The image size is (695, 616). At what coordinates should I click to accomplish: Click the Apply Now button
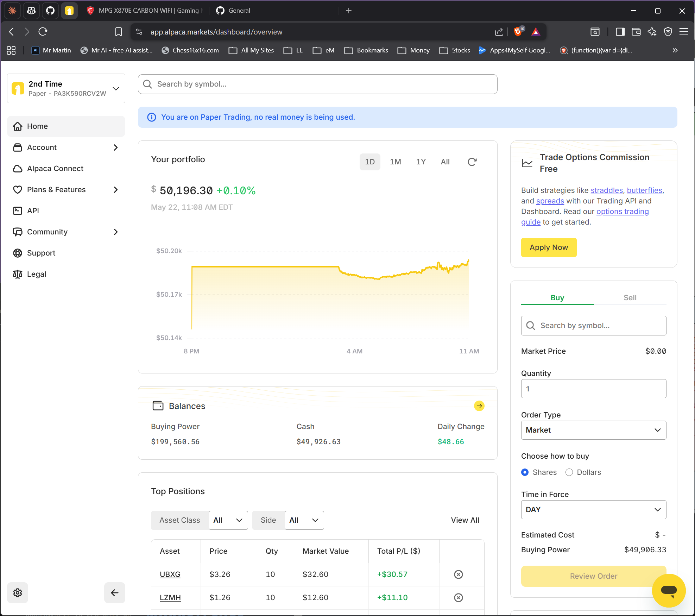(549, 247)
